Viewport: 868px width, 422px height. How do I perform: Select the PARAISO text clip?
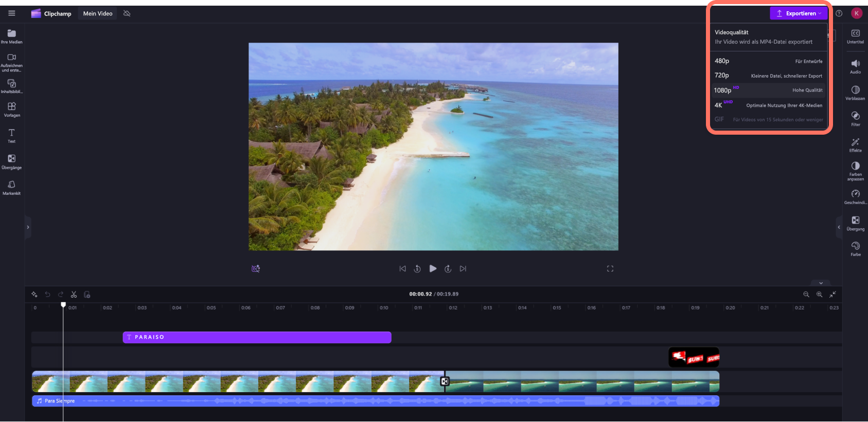tap(257, 337)
